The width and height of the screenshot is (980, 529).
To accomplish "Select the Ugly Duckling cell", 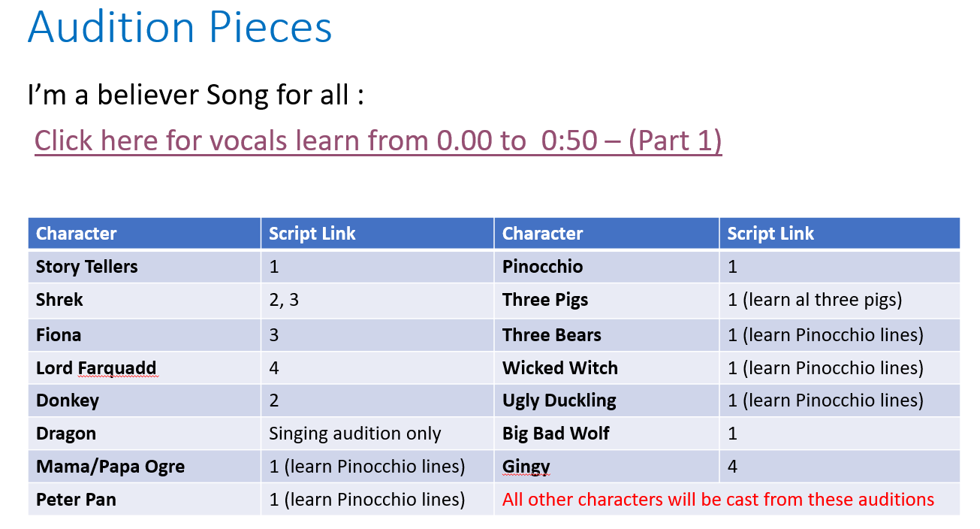I will pos(607,401).
